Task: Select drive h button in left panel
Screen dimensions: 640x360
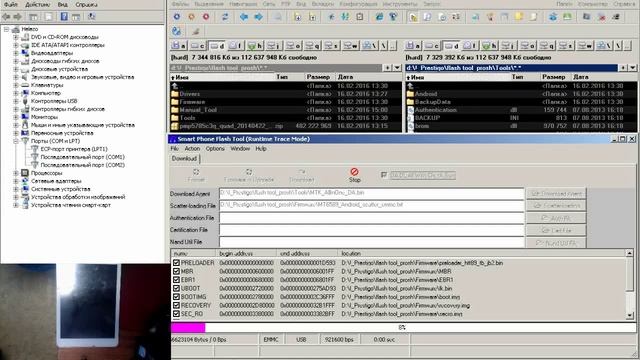Action: pyautogui.click(x=255, y=46)
